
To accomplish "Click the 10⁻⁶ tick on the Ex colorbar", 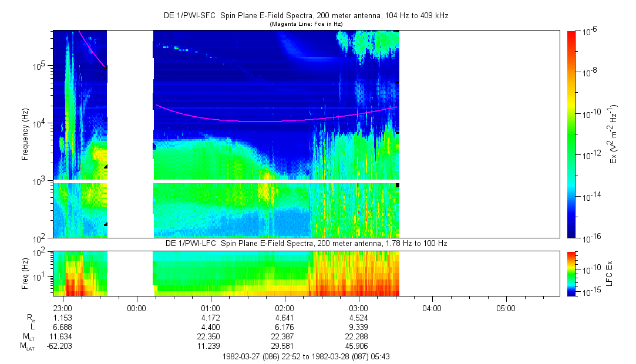I will point(587,31).
